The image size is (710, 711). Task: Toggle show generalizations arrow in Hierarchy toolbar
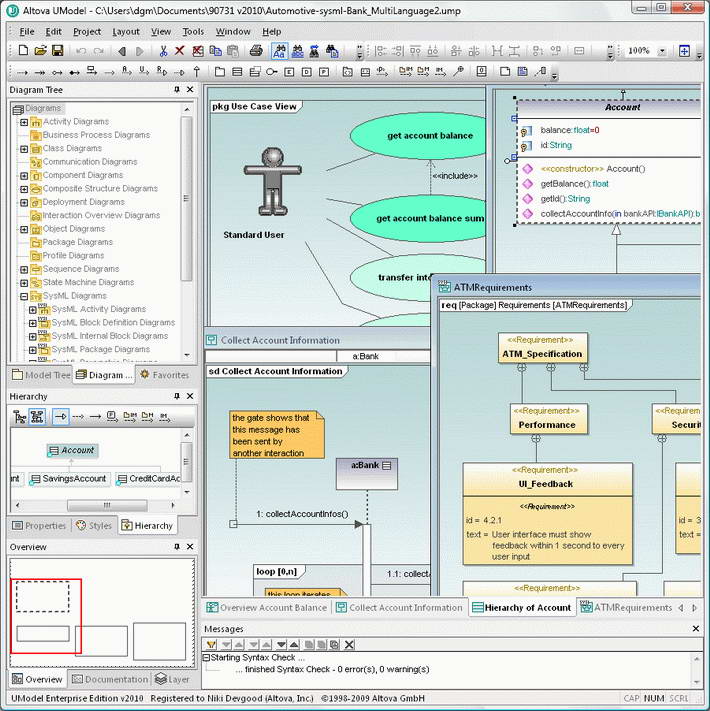[x=61, y=416]
